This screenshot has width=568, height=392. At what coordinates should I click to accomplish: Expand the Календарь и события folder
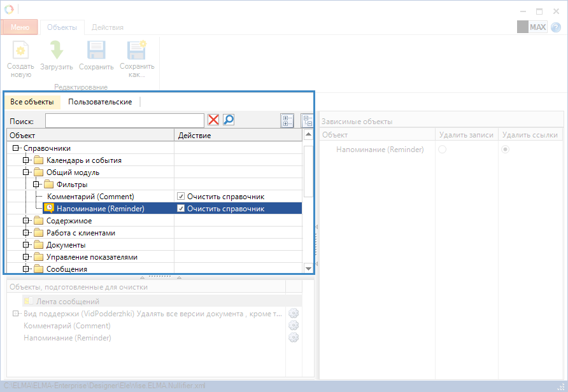point(27,160)
